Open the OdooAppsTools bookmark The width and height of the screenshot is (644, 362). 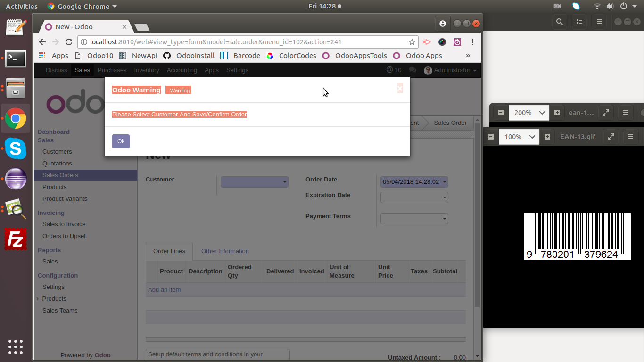click(x=355, y=55)
